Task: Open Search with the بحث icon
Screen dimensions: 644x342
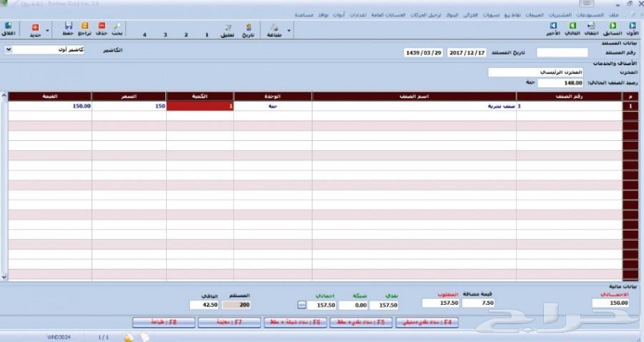Action: click(117, 29)
